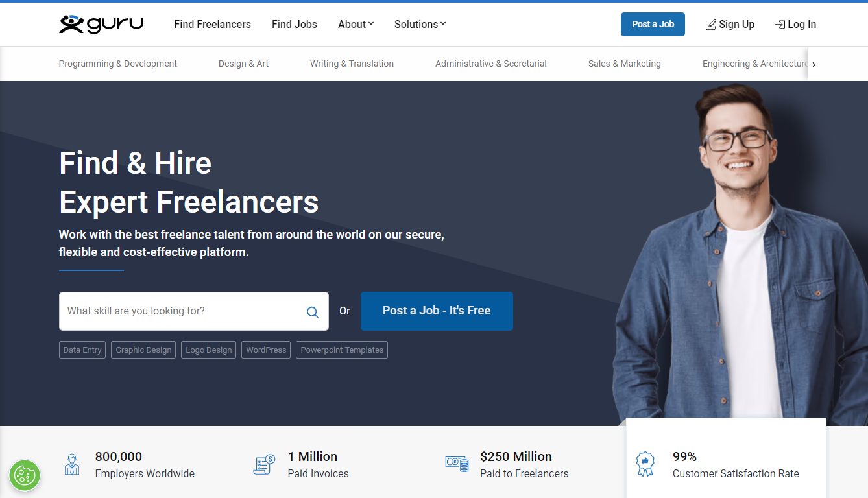This screenshot has height=498, width=868.
Task: Open the green cookie settings icon
Action: point(25,475)
